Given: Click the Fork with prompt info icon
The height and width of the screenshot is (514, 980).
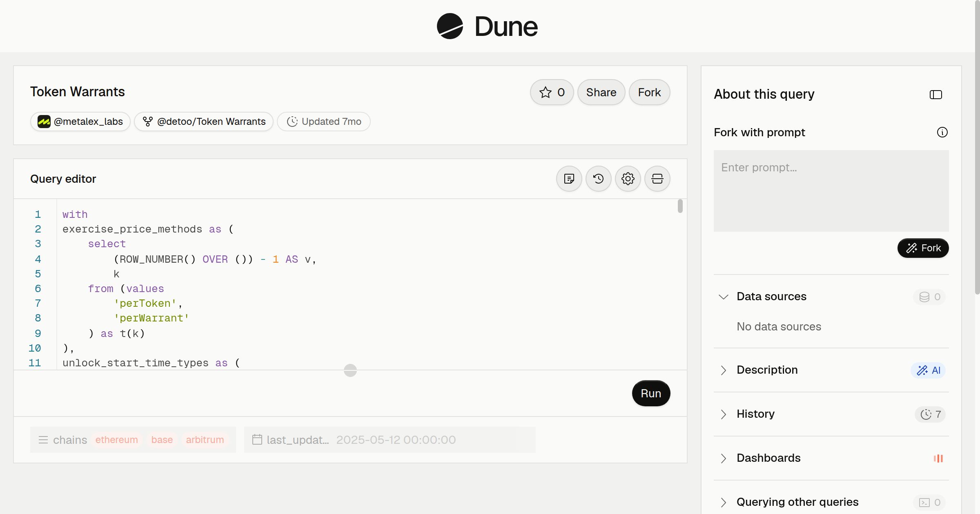Looking at the screenshot, I should [x=942, y=132].
